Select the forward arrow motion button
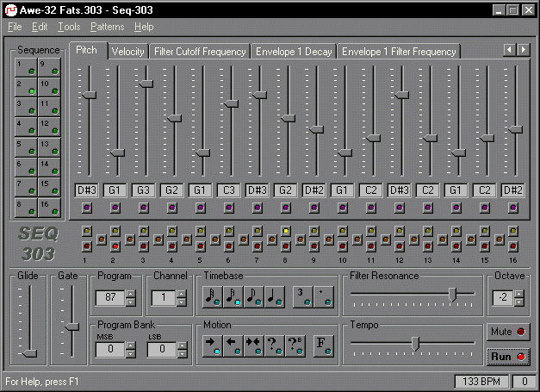The width and height of the screenshot is (540, 392). pos(213,345)
